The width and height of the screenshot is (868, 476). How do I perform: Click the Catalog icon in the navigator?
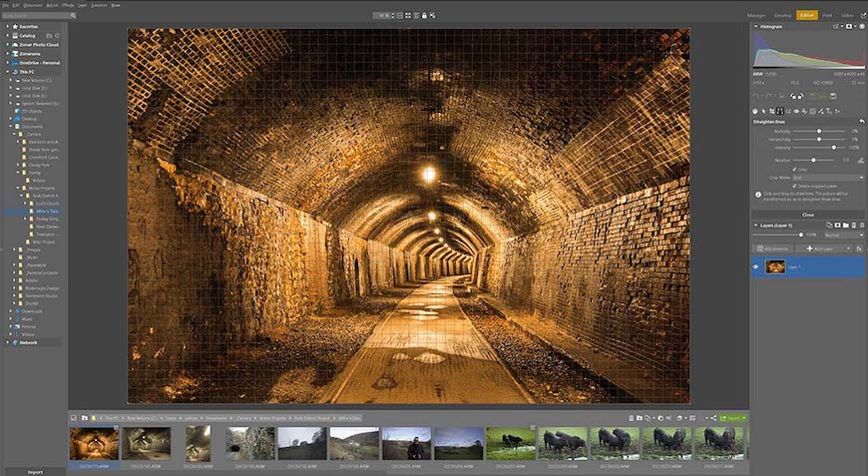(x=14, y=36)
